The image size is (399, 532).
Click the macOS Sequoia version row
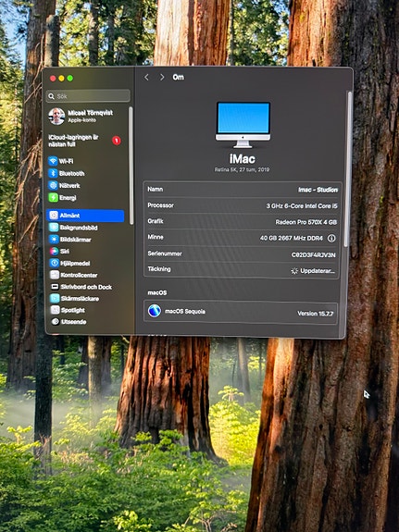pyautogui.click(x=241, y=312)
